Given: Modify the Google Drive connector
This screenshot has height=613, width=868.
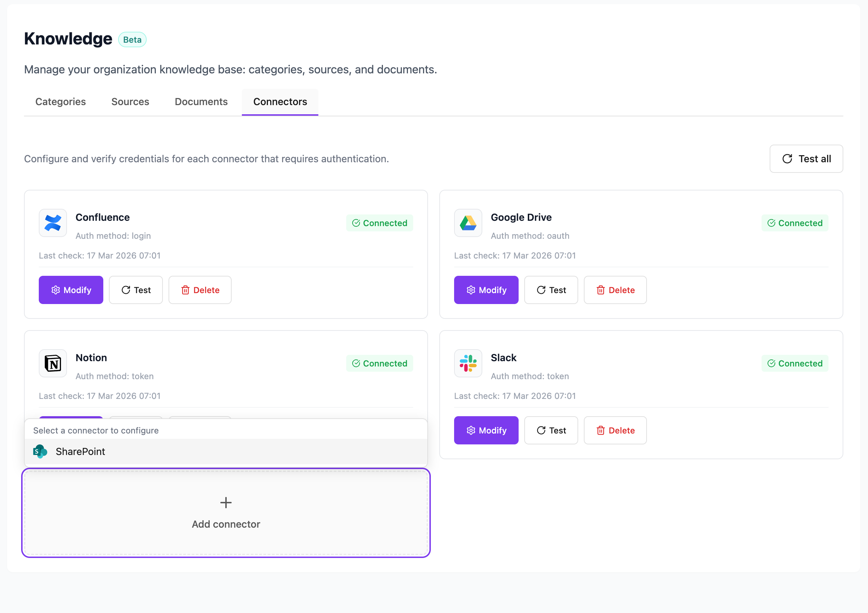Looking at the screenshot, I should [x=486, y=290].
